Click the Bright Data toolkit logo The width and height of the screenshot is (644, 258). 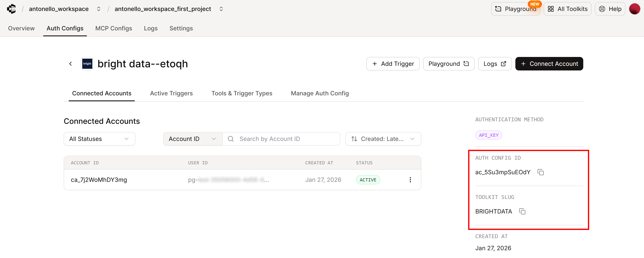pyautogui.click(x=87, y=63)
